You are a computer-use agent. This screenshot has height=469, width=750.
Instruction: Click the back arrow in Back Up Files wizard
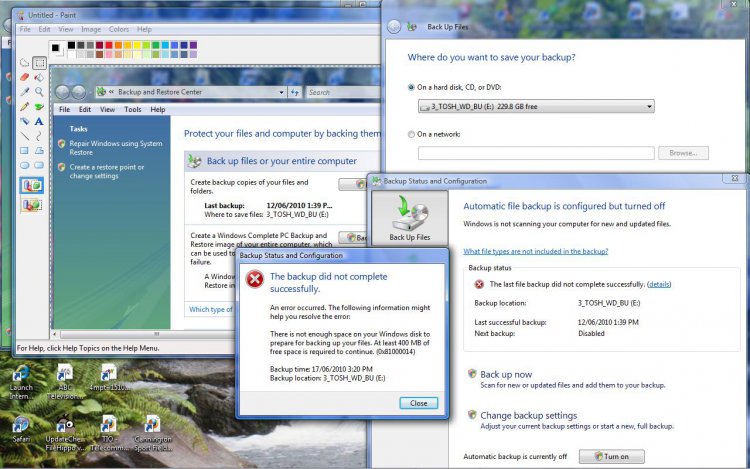tap(394, 26)
